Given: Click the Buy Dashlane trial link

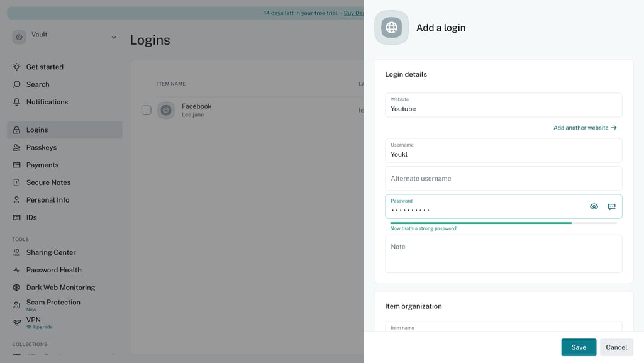Looking at the screenshot, I should 353,13.
